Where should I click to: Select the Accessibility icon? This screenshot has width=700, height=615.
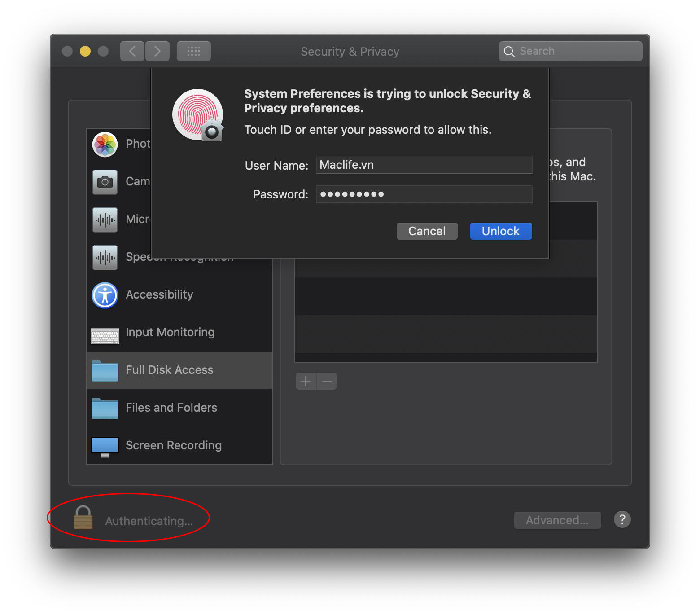pos(105,295)
